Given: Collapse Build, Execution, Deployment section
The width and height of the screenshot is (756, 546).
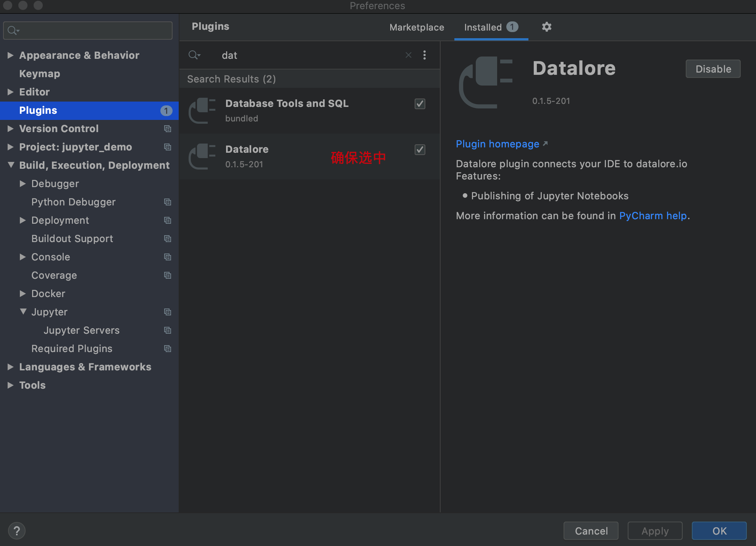Looking at the screenshot, I should coord(11,165).
